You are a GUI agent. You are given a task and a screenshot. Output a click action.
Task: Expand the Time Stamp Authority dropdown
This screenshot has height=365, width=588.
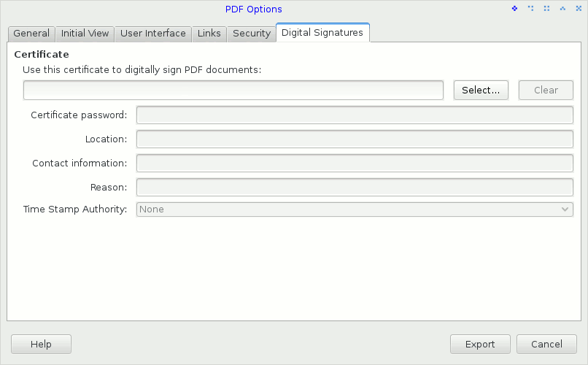point(355,210)
